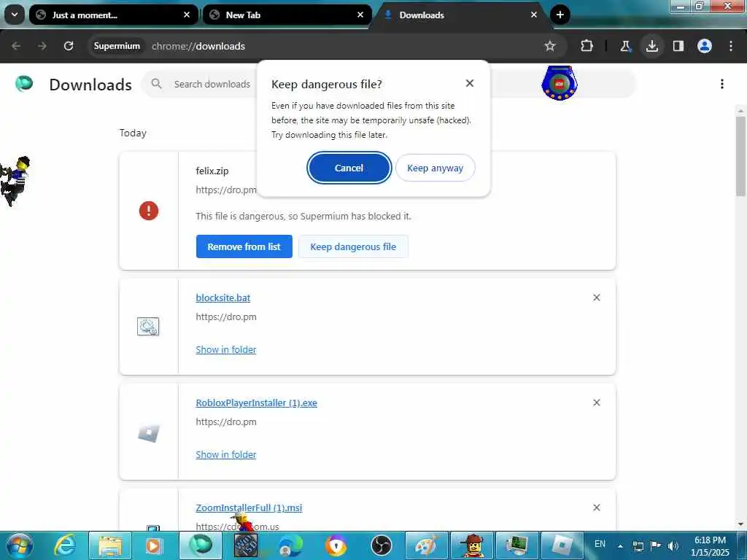747x560 pixels.
Task: Open the Extensions puzzle icon
Action: click(587, 46)
